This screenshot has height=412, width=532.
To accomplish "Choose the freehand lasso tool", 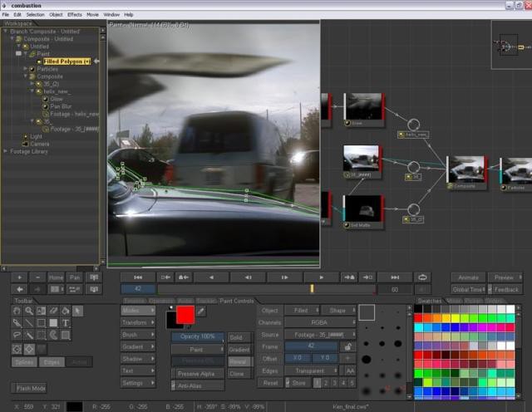I will point(17,335).
